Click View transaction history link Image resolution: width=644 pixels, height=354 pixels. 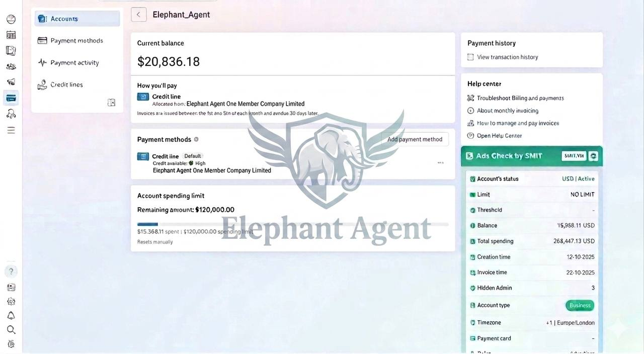(507, 57)
